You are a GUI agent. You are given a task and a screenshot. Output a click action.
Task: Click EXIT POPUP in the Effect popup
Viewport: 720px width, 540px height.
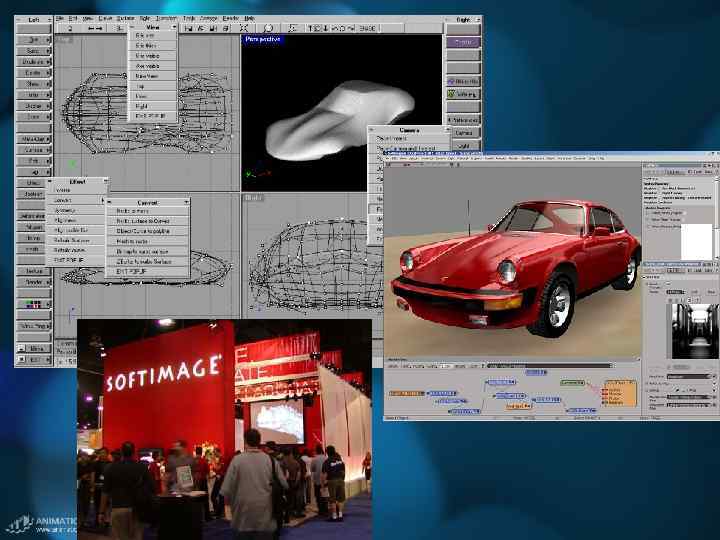click(x=76, y=260)
